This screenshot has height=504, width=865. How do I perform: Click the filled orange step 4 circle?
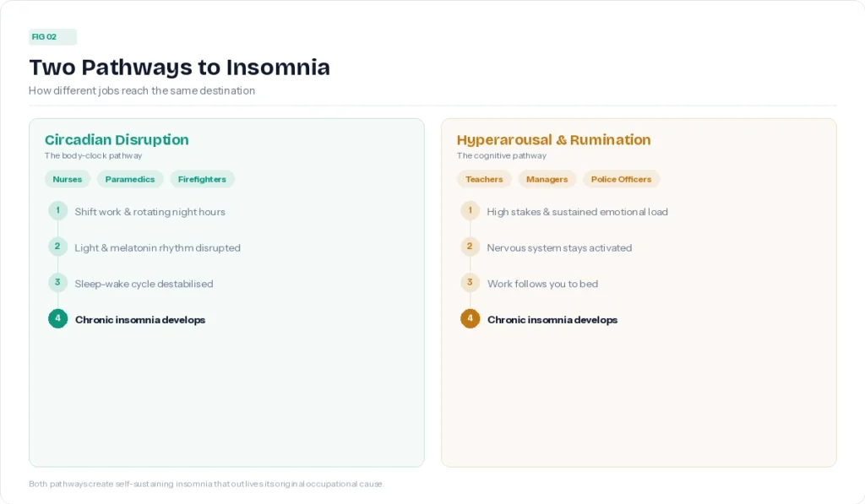470,319
